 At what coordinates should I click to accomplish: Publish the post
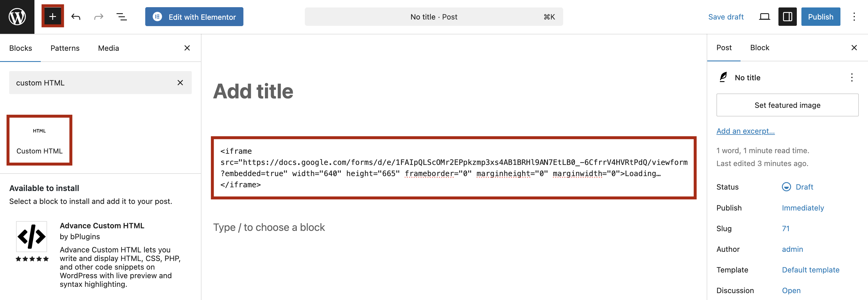(820, 17)
